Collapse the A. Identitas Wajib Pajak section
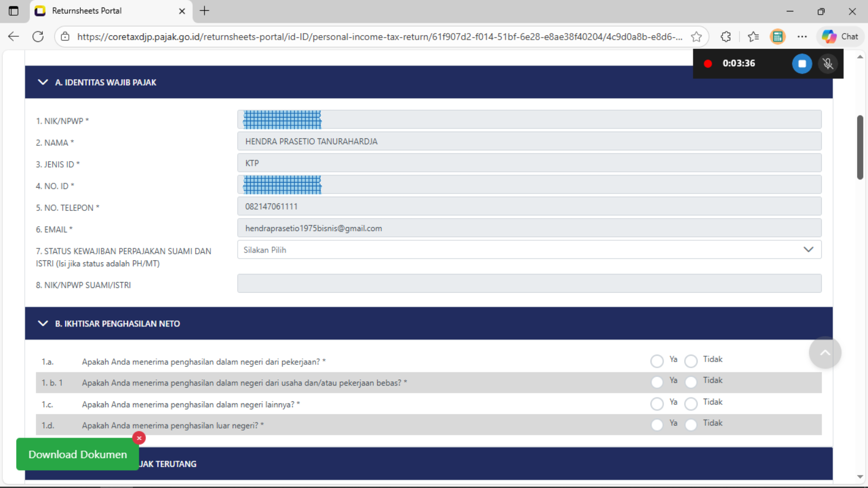This screenshot has width=868, height=488. coord(43,82)
